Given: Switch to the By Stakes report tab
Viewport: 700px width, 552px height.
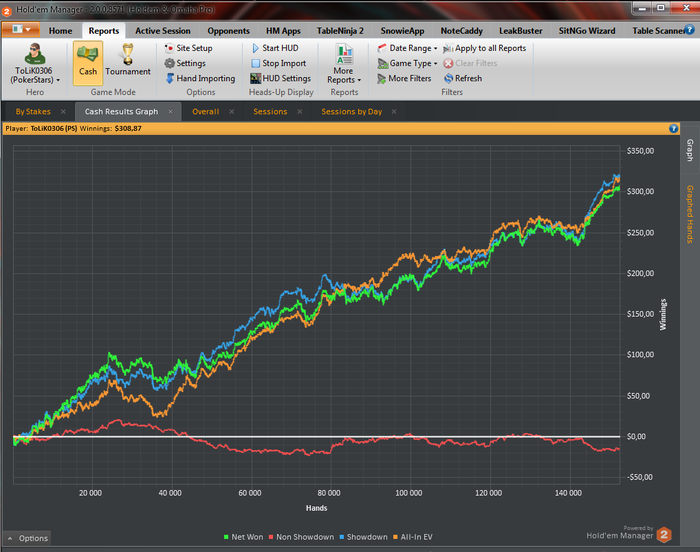Looking at the screenshot, I should tap(33, 112).
